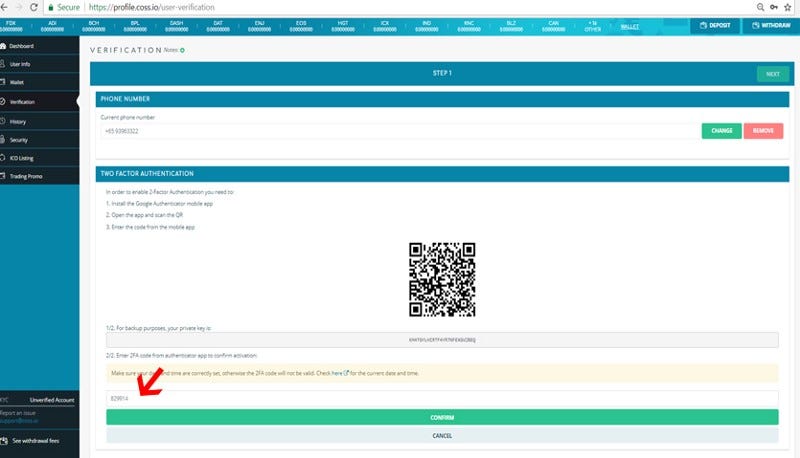800x458 pixels.
Task: Click the red REMOVE phone button
Action: tap(763, 131)
